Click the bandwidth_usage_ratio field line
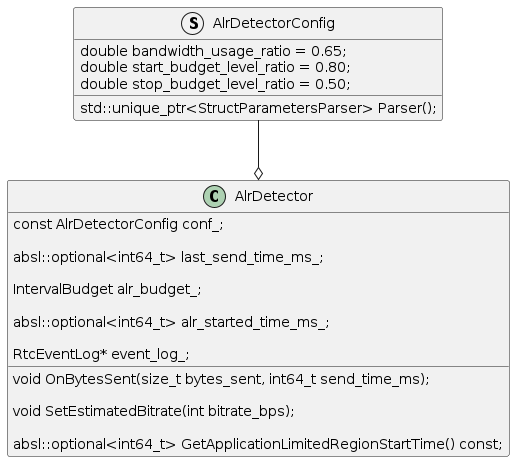This screenshot has height=462, width=515. 213,51
